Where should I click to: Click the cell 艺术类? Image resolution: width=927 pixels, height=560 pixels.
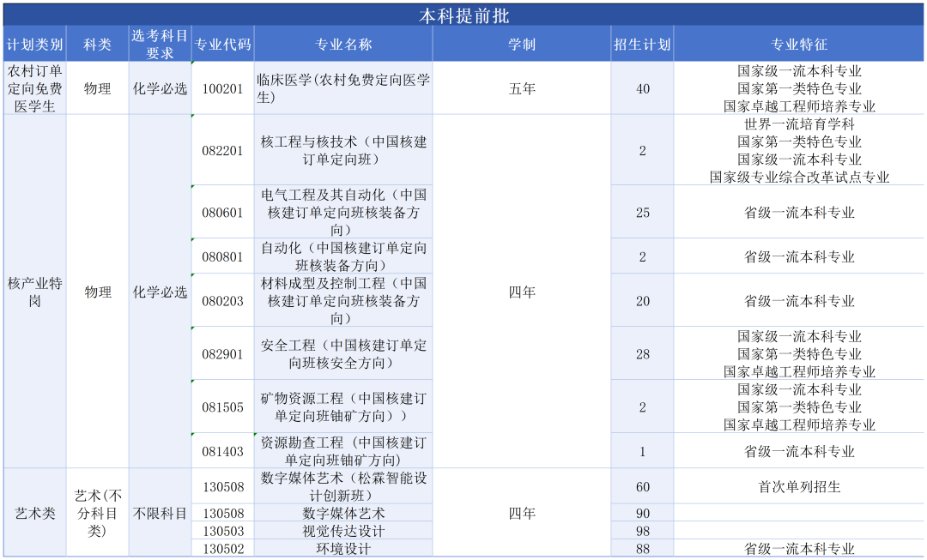click(35, 513)
